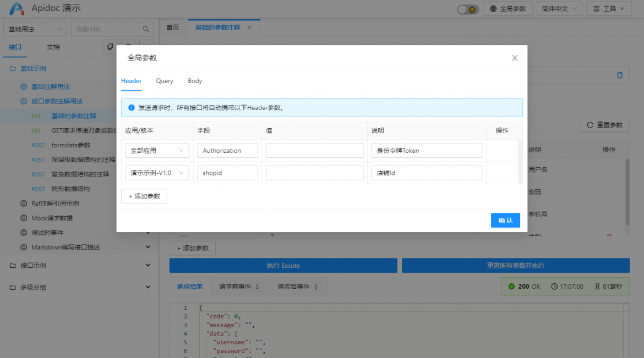
Task: Click the request parameters table scrollbar
Action: pyautogui.click(x=627, y=192)
